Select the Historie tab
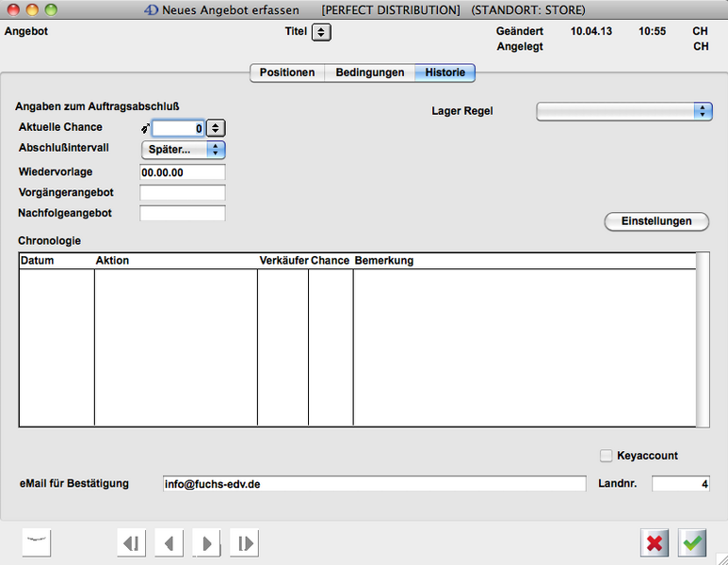The width and height of the screenshot is (728, 565). 445,73
